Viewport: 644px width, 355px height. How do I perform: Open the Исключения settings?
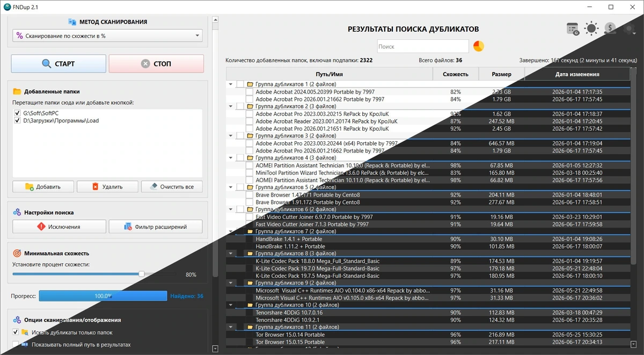click(59, 227)
